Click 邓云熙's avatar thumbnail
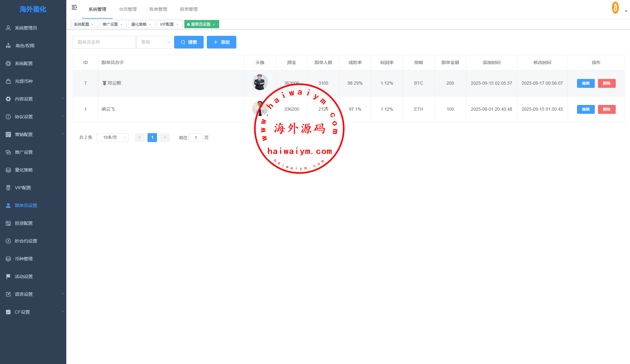Screen dimensions: 630x364 (x=260, y=82)
